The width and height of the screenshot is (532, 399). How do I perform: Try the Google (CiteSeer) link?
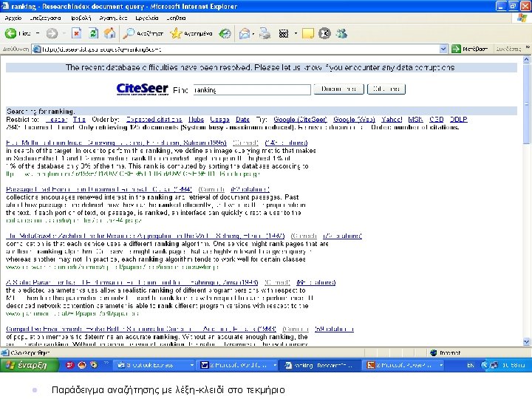coord(300,120)
